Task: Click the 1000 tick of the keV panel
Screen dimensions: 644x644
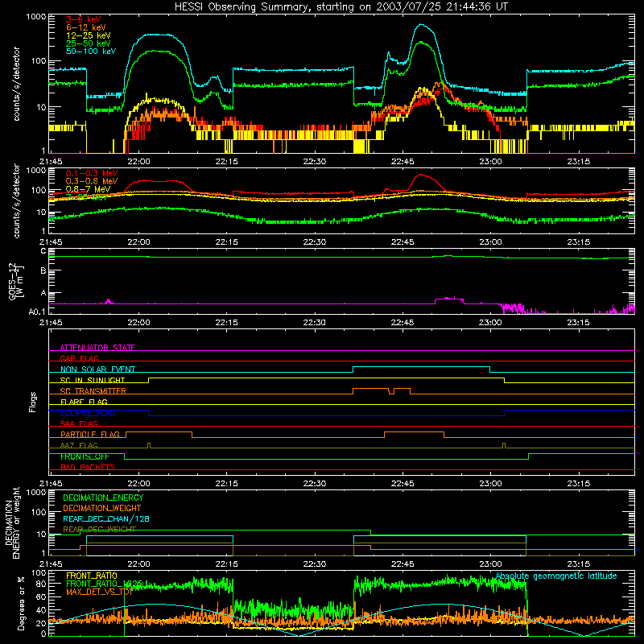Action: [36, 17]
